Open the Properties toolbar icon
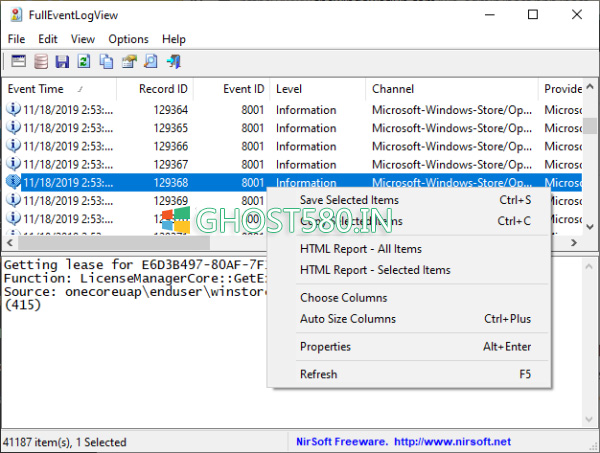The image size is (600, 453). tap(129, 61)
